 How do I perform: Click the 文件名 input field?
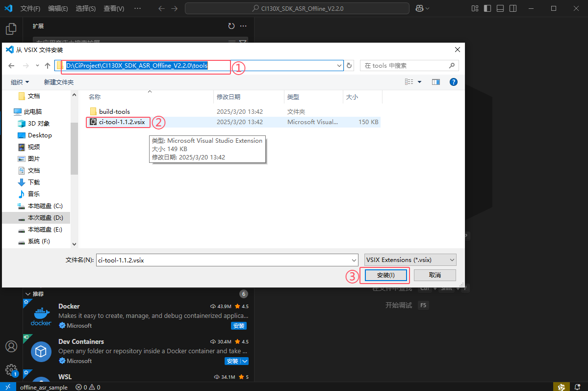pos(227,260)
